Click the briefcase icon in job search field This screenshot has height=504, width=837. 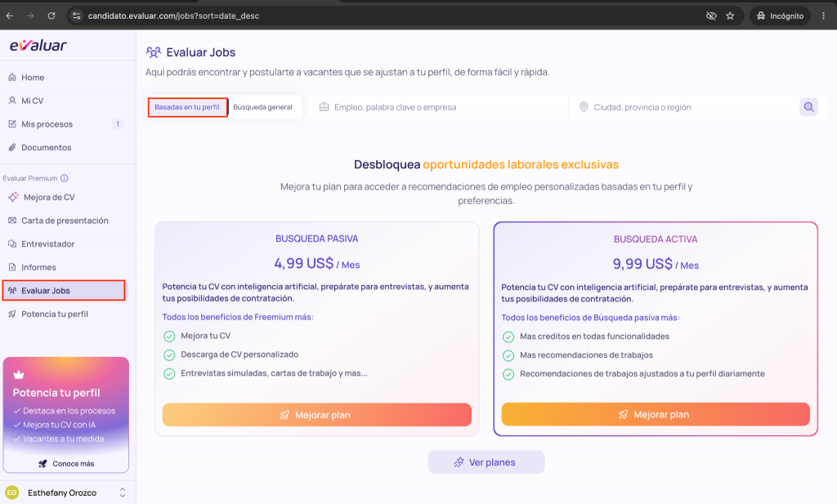click(324, 107)
